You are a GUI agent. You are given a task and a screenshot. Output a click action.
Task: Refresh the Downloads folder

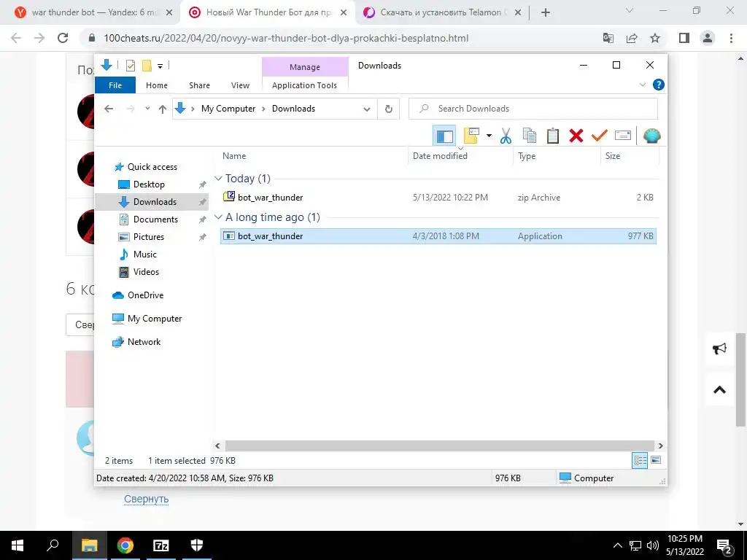[x=389, y=109]
